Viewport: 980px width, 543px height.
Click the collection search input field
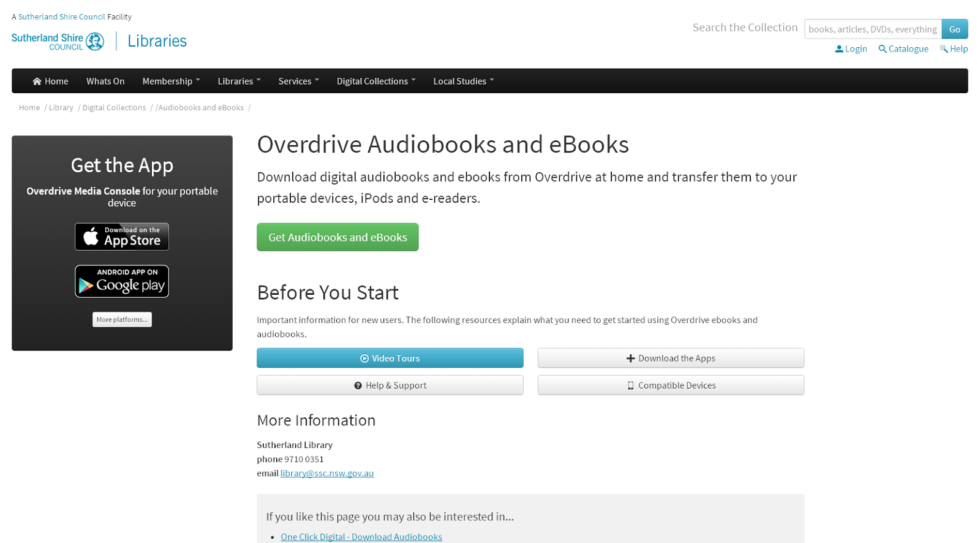point(873,29)
